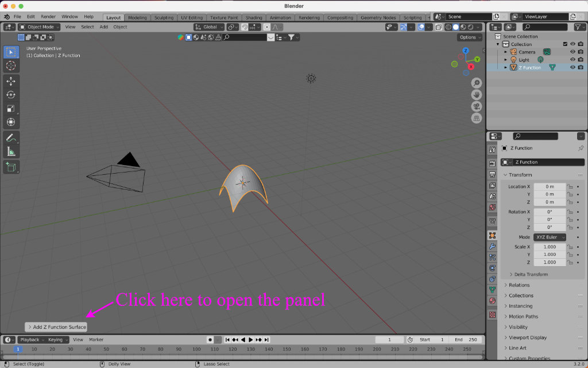
Task: Switch to the Sculpting workspace tab
Action: tap(164, 17)
